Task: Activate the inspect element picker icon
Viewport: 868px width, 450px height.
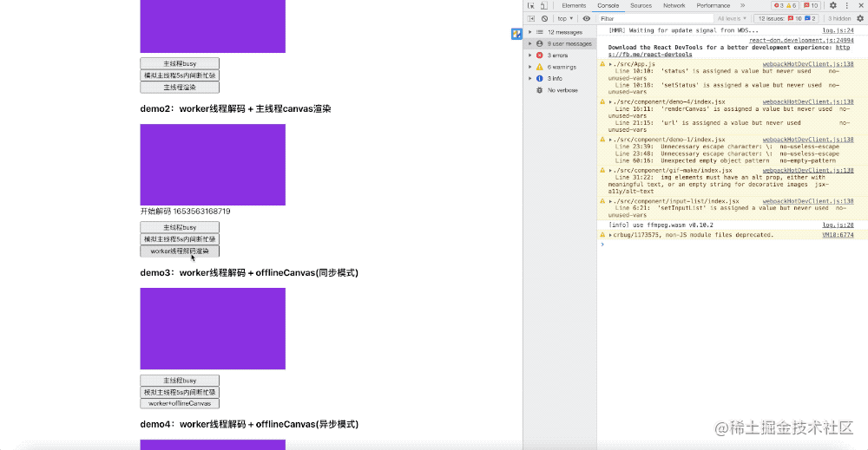Action: click(531, 5)
